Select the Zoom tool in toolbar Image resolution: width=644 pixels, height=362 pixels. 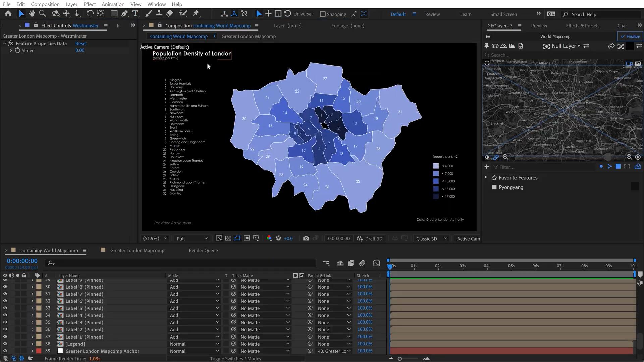pos(43,14)
